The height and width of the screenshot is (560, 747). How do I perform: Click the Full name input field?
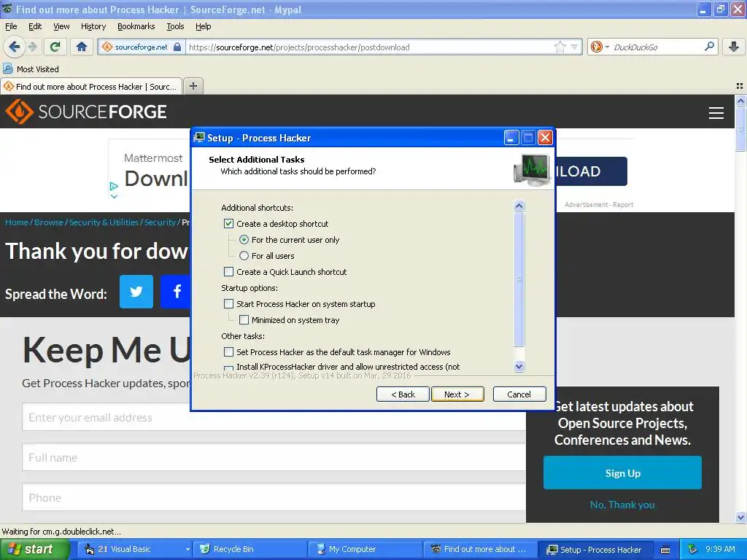pyautogui.click(x=274, y=458)
